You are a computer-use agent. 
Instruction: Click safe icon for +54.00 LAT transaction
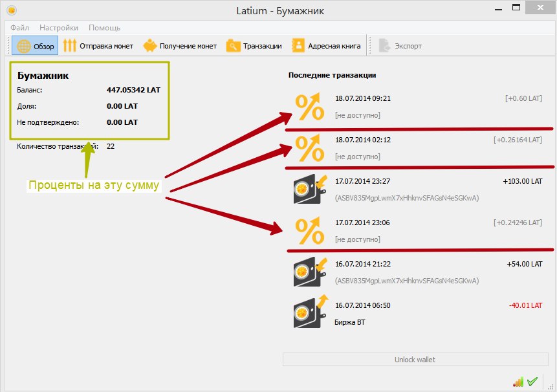310,272
